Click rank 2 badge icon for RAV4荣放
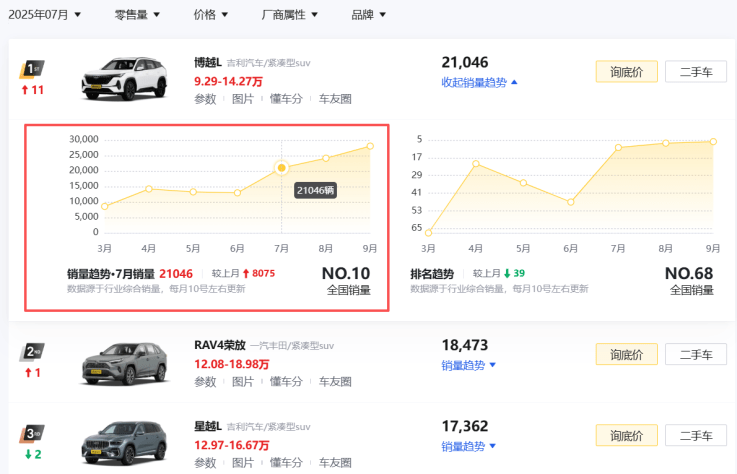The height and width of the screenshot is (474, 737). point(32,352)
